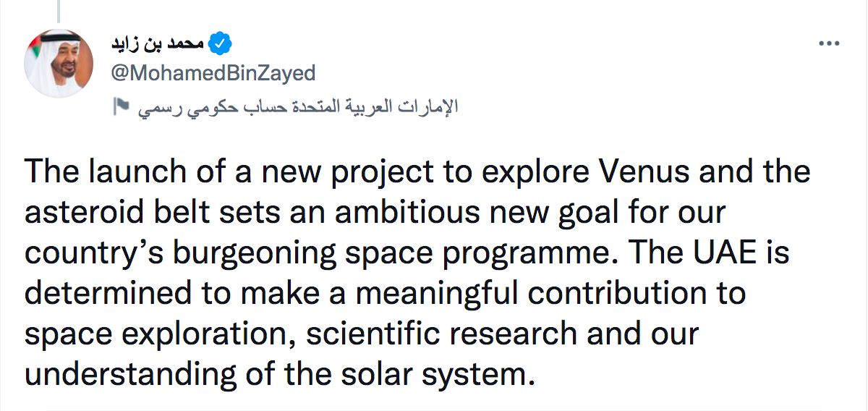Open the three-dot more options menu

tap(829, 44)
